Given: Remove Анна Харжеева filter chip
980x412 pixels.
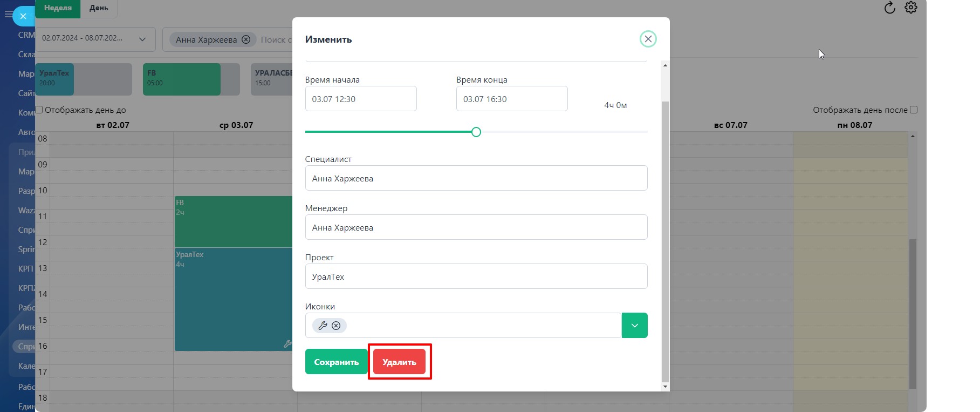Looking at the screenshot, I should click(246, 39).
